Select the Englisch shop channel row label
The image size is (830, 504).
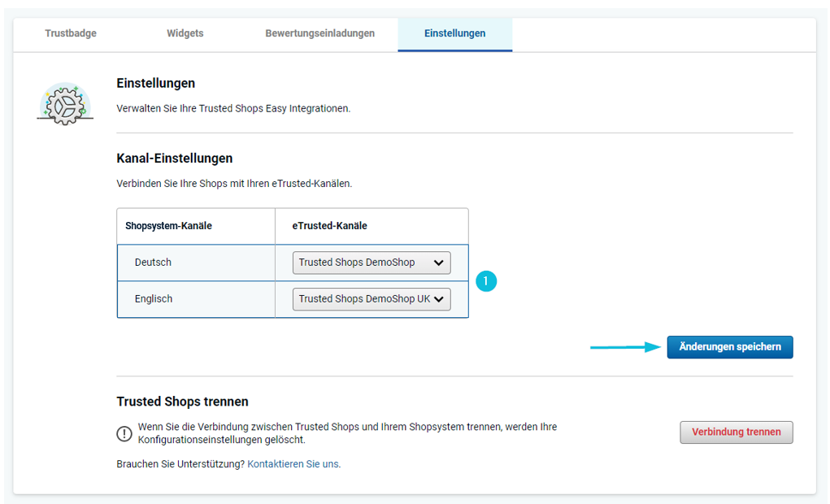(154, 299)
